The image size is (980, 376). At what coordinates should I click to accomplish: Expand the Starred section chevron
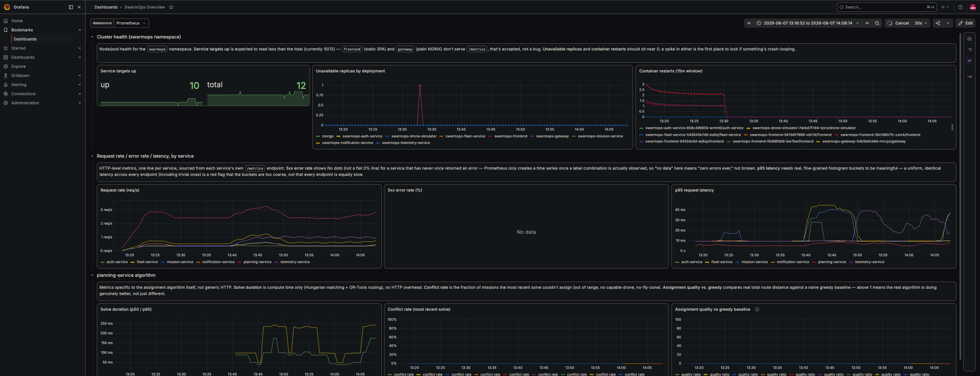pyautogui.click(x=79, y=48)
